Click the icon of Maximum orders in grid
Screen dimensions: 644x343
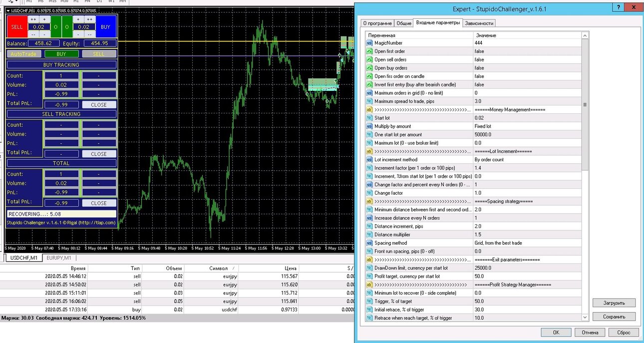point(369,93)
